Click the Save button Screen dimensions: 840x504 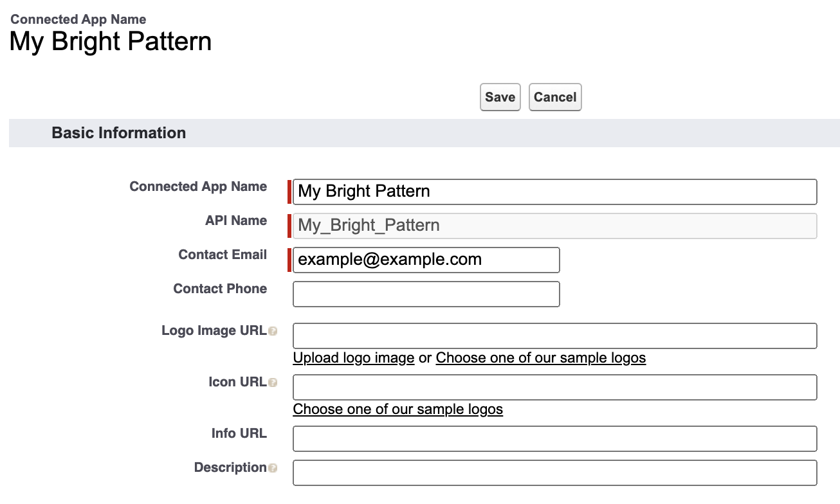(x=500, y=97)
